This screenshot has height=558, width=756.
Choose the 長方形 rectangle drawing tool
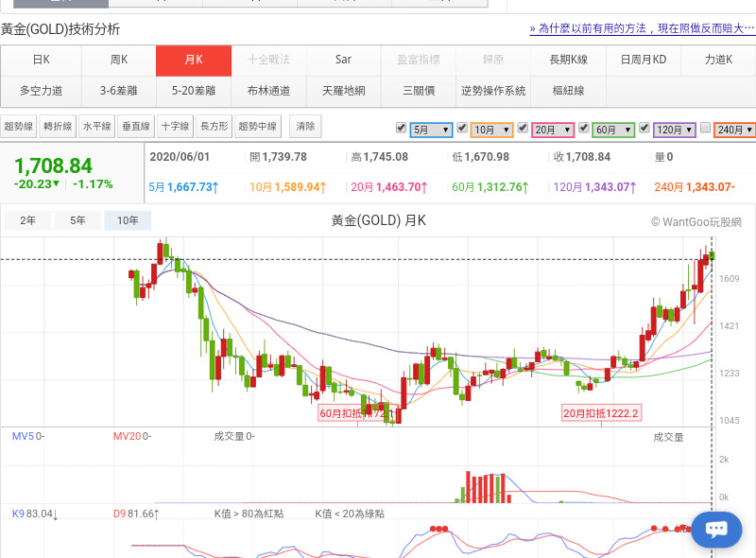pyautogui.click(x=214, y=126)
